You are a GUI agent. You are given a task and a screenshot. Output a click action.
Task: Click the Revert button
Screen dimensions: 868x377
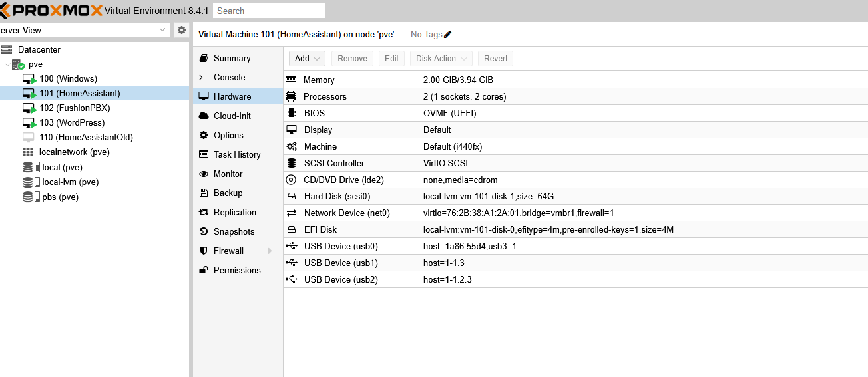[x=496, y=59]
